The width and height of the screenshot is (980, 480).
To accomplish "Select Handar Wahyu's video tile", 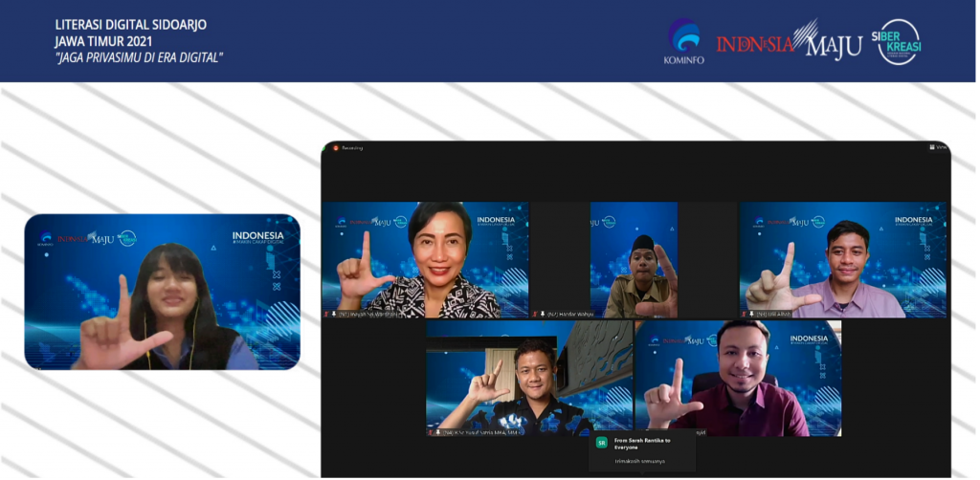I will [634, 259].
